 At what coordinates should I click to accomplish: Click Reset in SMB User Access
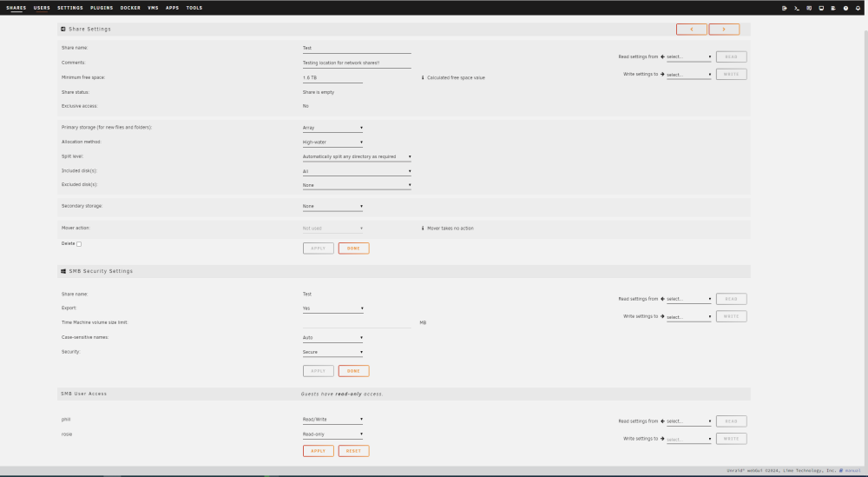(x=354, y=451)
